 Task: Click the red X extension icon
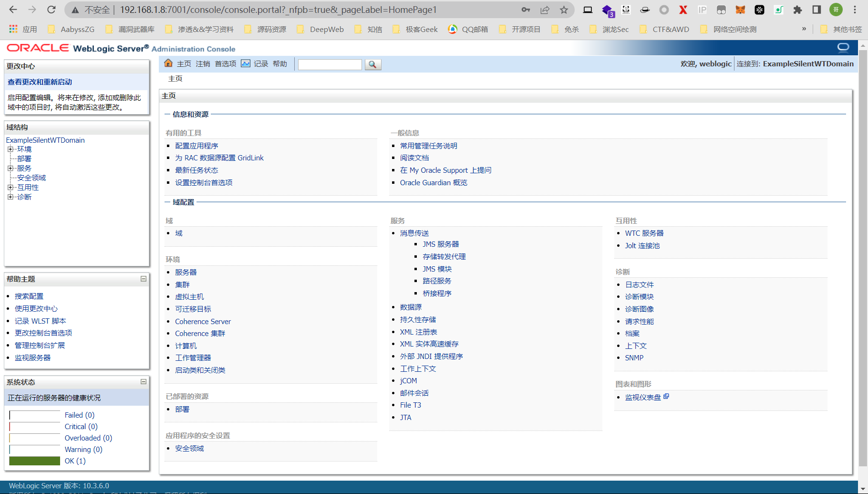tap(683, 10)
